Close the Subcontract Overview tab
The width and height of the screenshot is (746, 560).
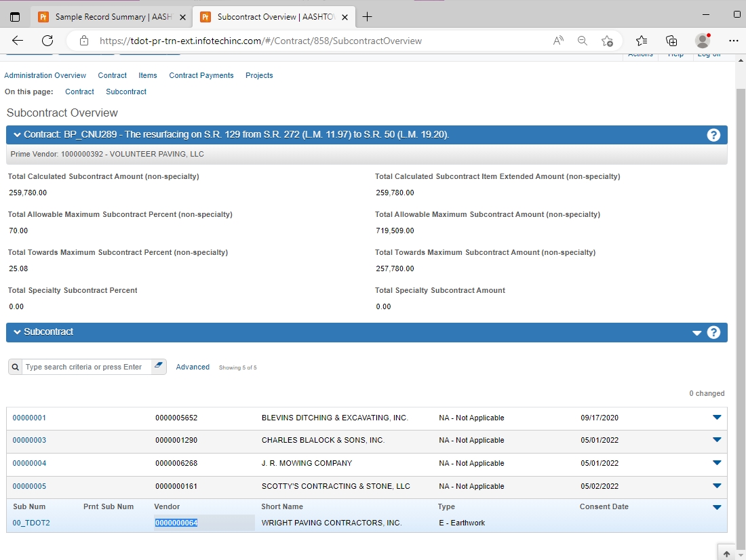[x=345, y=17]
